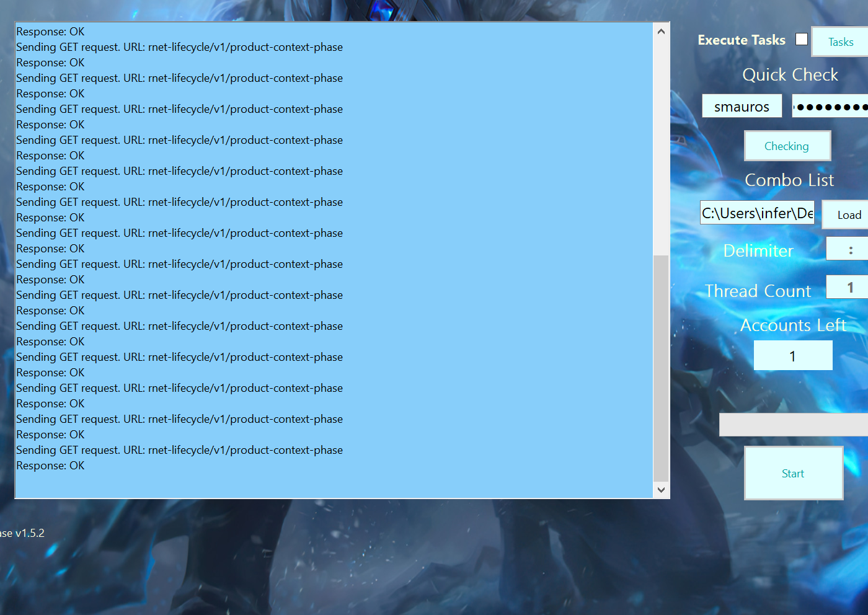Click the scrollbar track above the thumb
This screenshot has width=868, height=615.
click(661, 146)
